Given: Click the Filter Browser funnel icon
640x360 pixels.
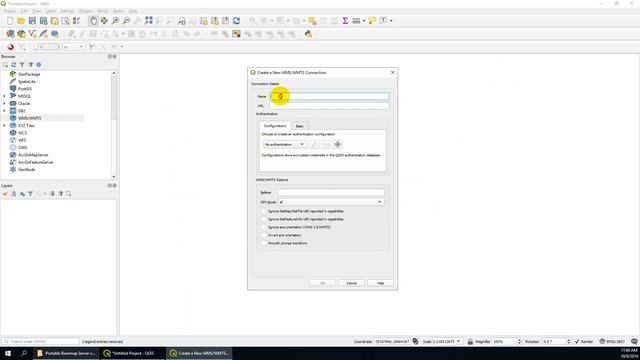Looking at the screenshot, I should [x=22, y=65].
